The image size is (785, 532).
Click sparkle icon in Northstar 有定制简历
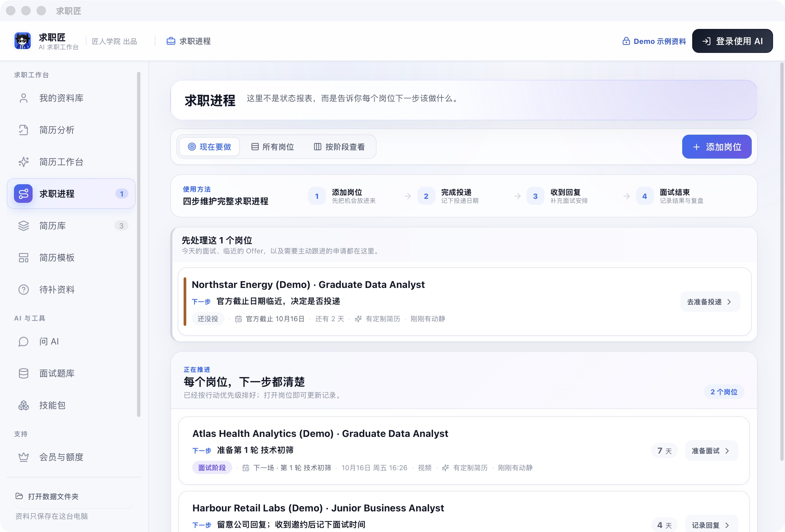(358, 319)
